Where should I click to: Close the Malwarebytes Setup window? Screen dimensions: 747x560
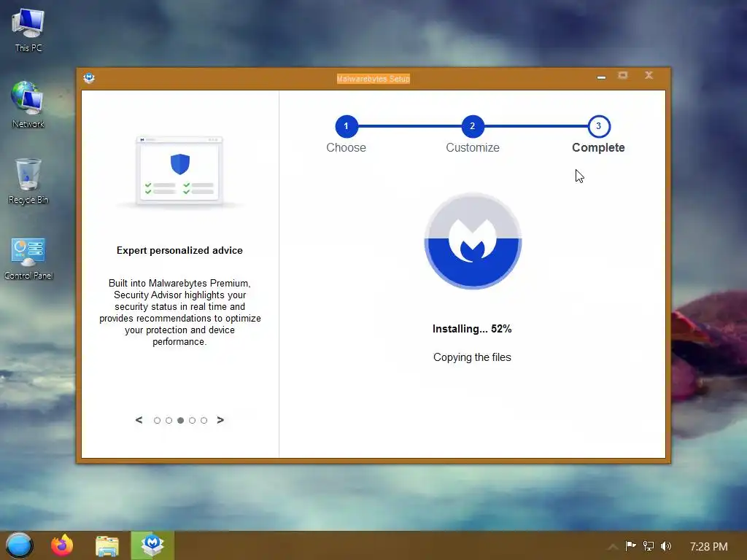(649, 75)
